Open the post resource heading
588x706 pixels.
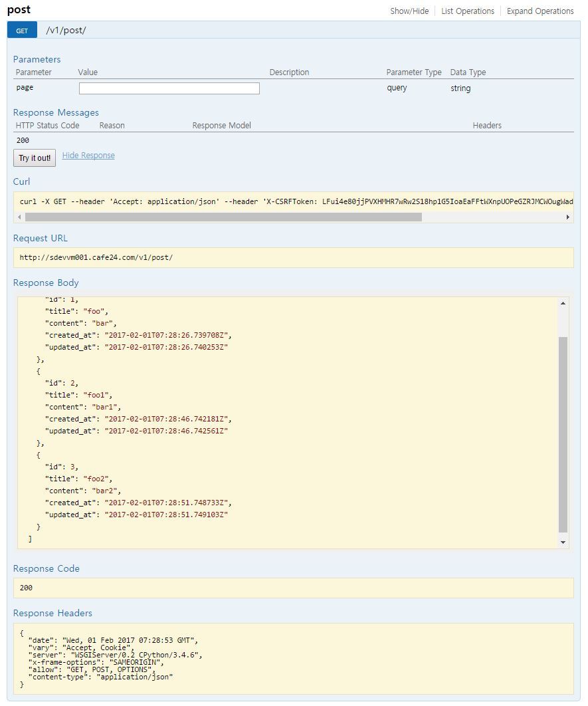[19, 10]
